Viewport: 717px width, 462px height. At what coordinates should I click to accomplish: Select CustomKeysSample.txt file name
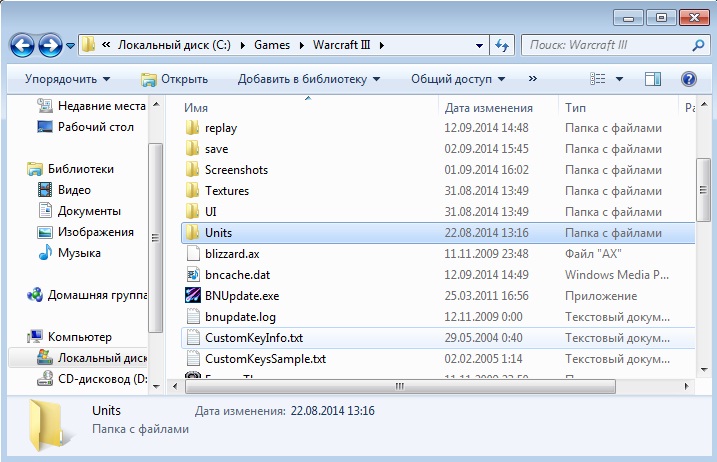coord(265,359)
